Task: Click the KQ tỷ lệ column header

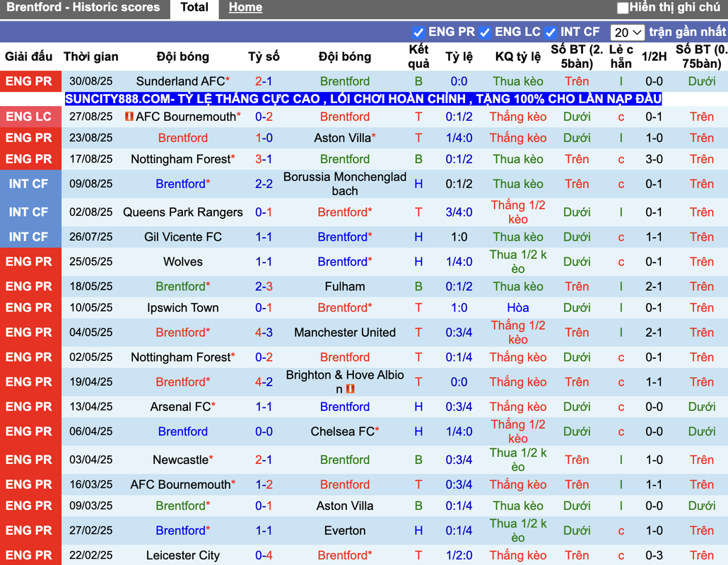Action: click(517, 56)
